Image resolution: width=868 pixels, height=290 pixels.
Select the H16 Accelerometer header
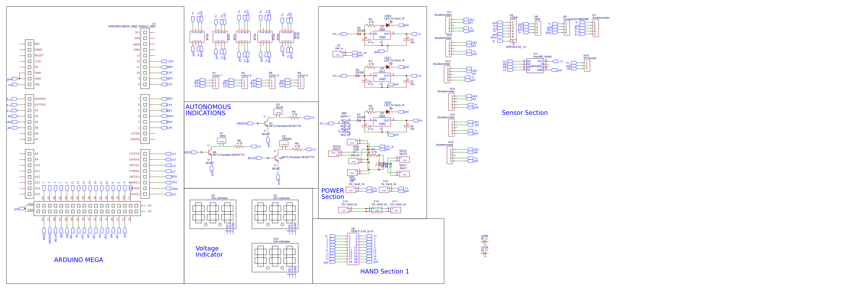pos(450,155)
